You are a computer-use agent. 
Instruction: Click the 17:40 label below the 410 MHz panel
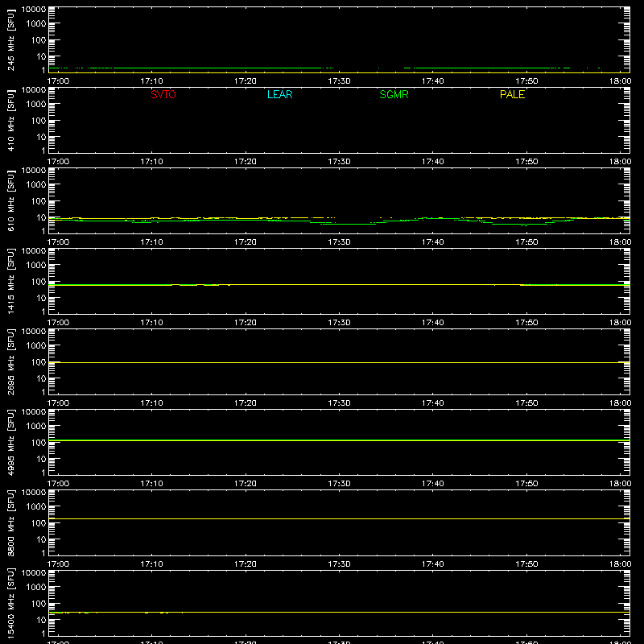point(432,162)
